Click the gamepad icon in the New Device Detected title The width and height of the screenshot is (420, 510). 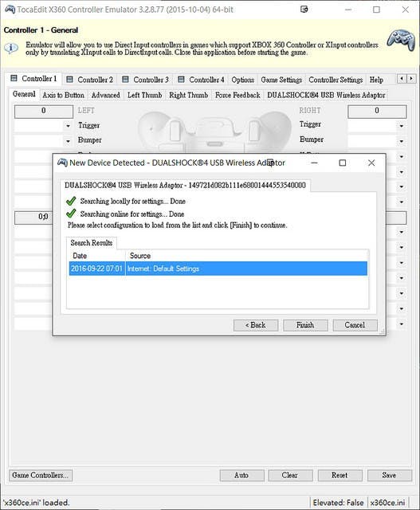pos(62,163)
